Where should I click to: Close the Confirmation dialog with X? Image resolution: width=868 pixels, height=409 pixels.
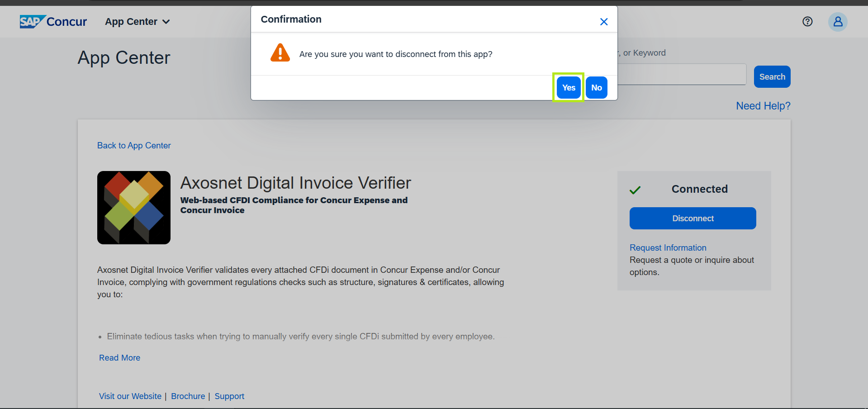[603, 22]
